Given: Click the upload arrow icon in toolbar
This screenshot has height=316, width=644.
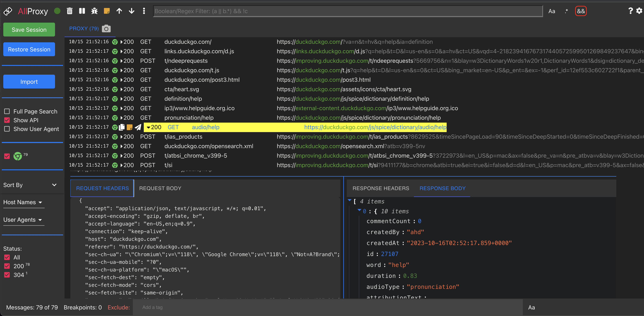Looking at the screenshot, I should [x=119, y=11].
